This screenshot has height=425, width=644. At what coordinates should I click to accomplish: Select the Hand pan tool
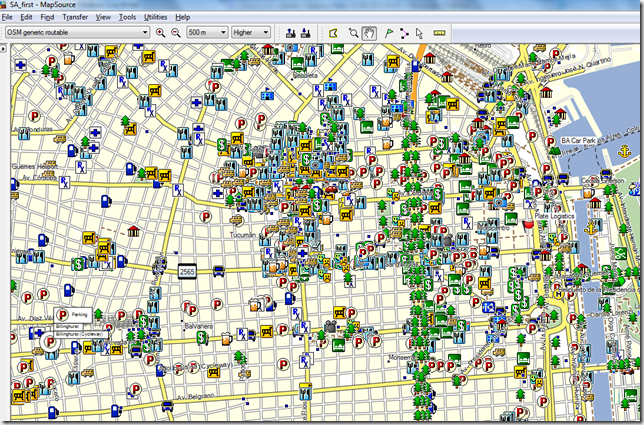[x=369, y=32]
